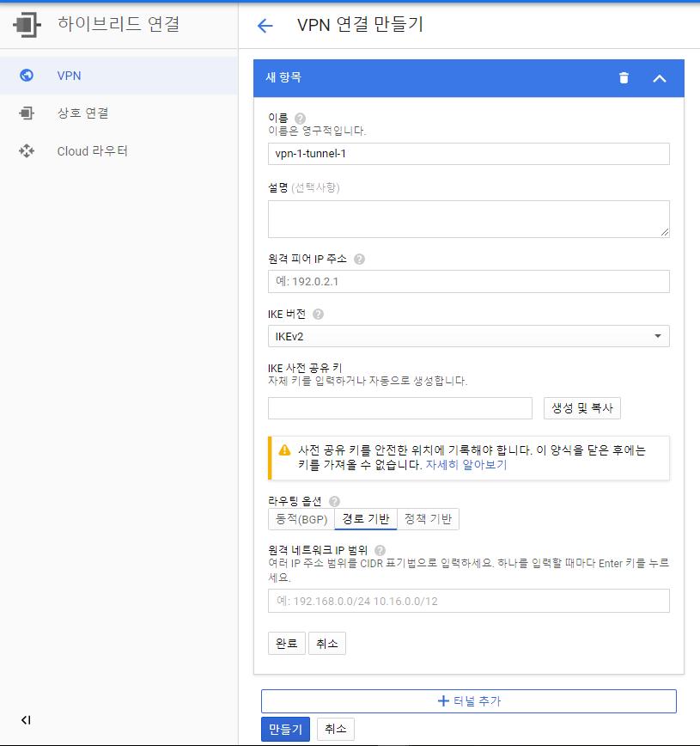700x746 pixels.
Task: Open 상호 연결 from the sidebar
Action: (x=82, y=113)
